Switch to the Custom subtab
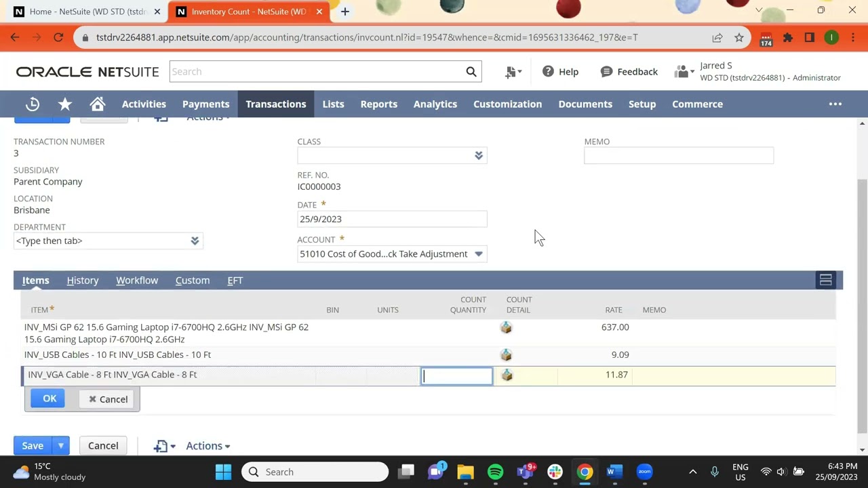 click(193, 281)
